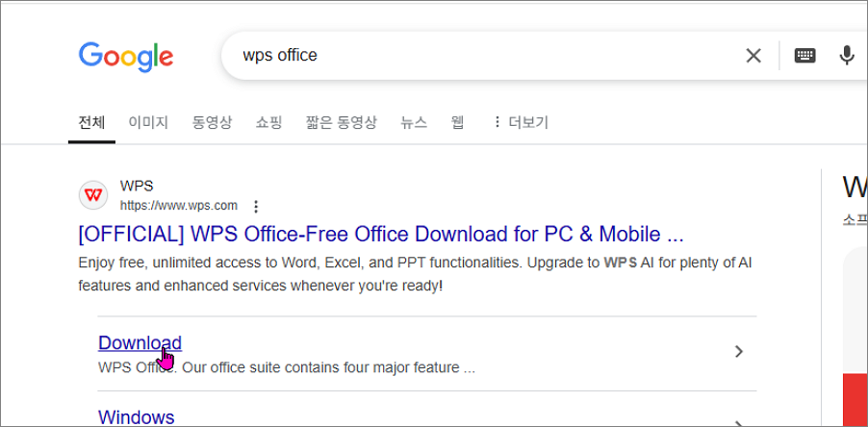Click the Google logo
The image size is (868, 427).
(126, 57)
